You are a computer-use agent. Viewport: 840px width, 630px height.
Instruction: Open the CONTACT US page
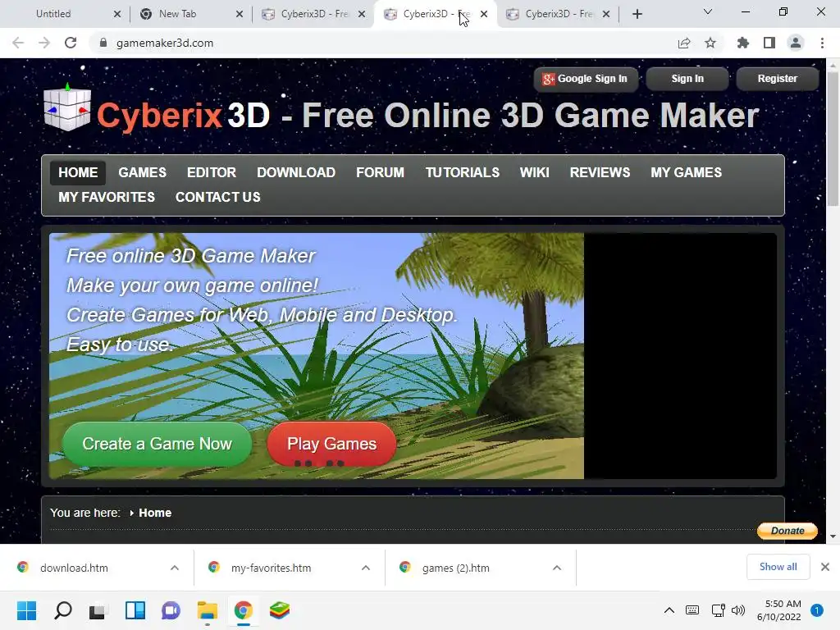[217, 197]
